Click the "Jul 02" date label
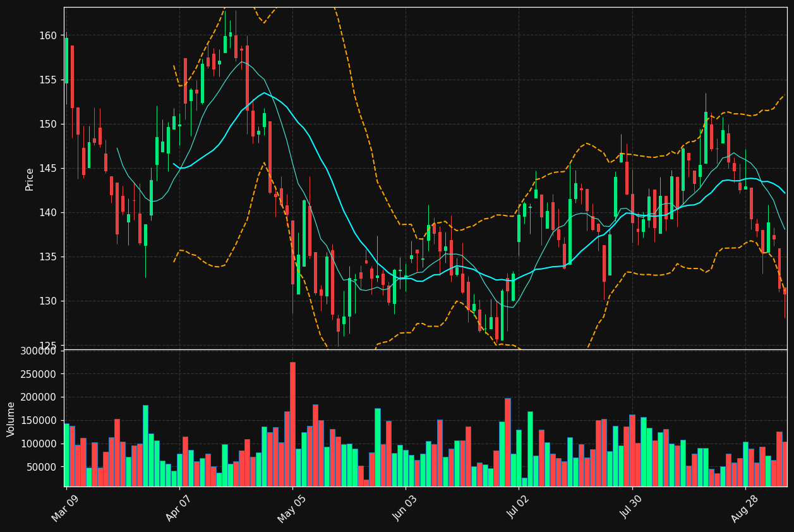Image resolution: width=794 pixels, height=532 pixels. [x=520, y=507]
